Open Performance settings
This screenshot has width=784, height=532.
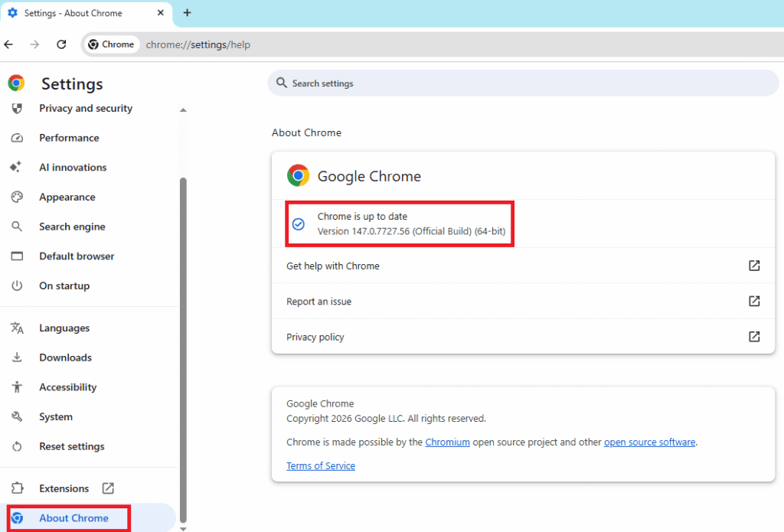[x=70, y=138]
